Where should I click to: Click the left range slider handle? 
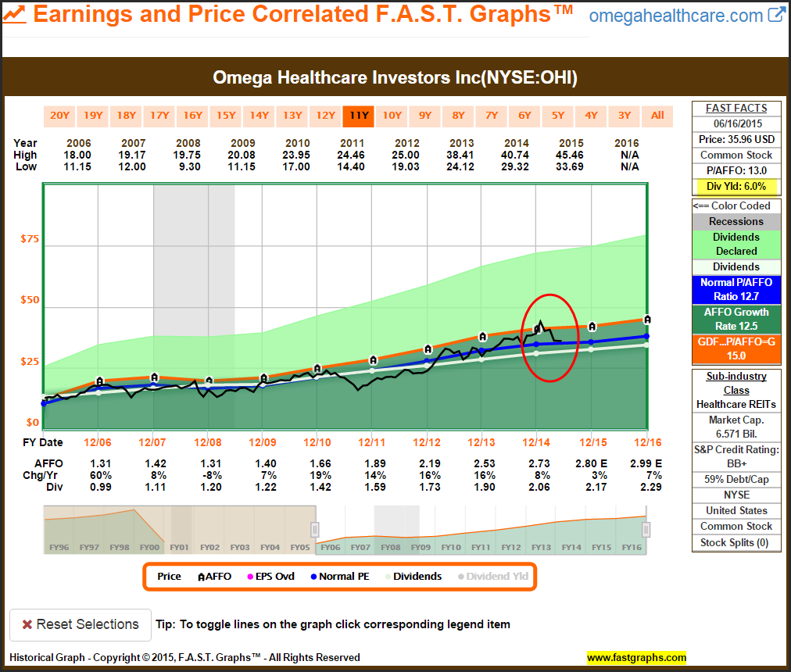click(x=315, y=529)
